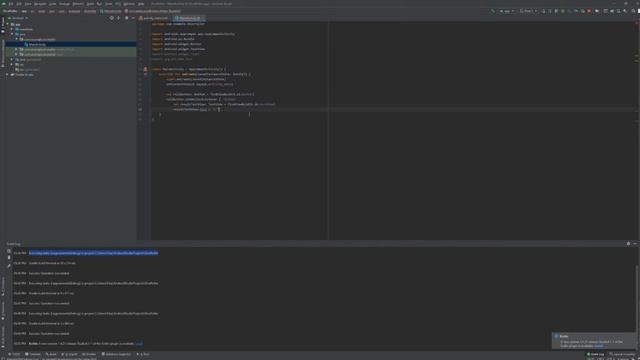Expand the test package node
640x360 pixels.
[16, 54]
